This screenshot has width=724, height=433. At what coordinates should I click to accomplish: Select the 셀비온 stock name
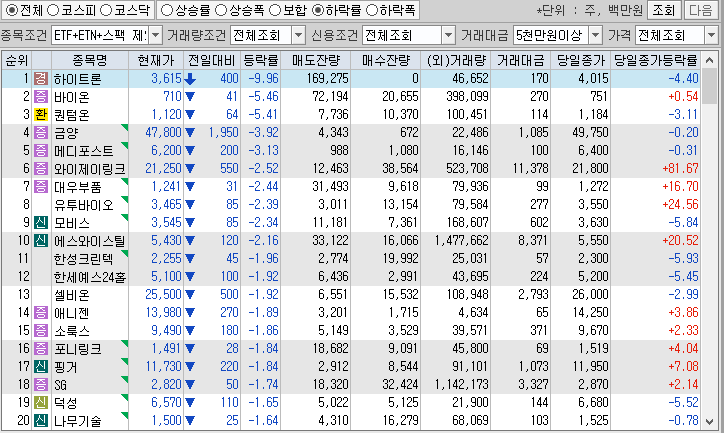(72, 295)
